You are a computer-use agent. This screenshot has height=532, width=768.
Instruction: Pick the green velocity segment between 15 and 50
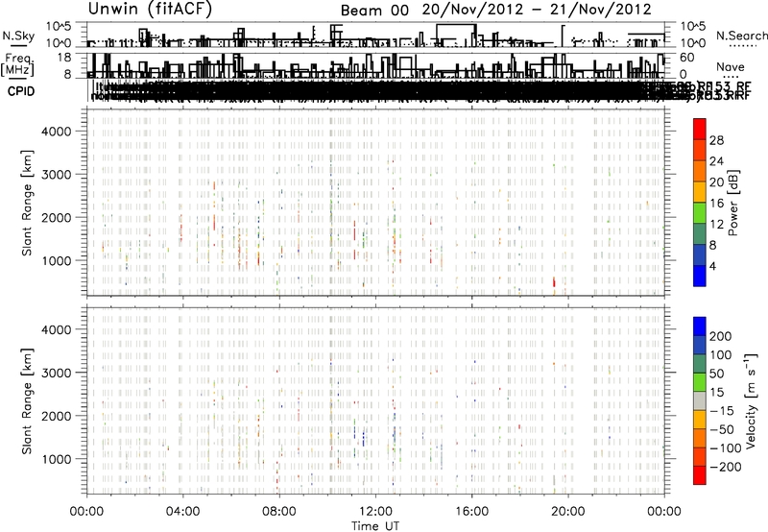coord(700,382)
